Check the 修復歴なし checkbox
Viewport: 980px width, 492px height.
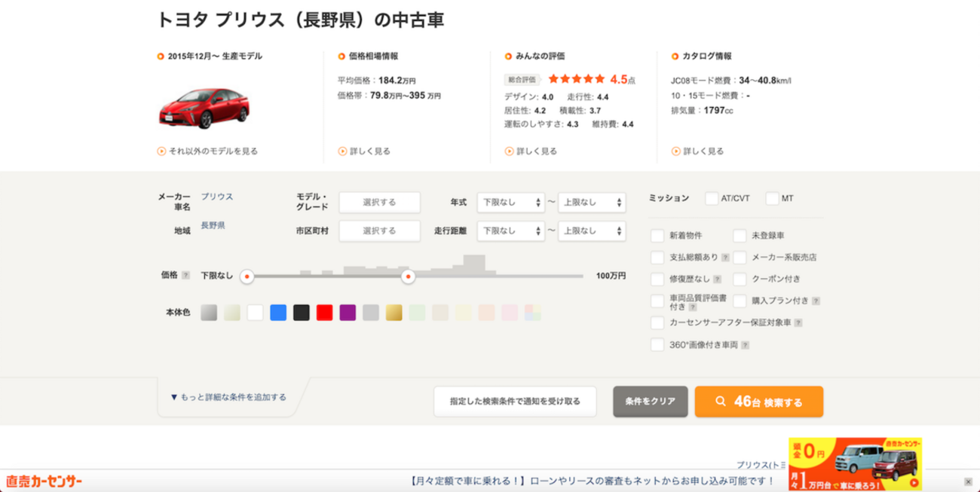click(657, 279)
